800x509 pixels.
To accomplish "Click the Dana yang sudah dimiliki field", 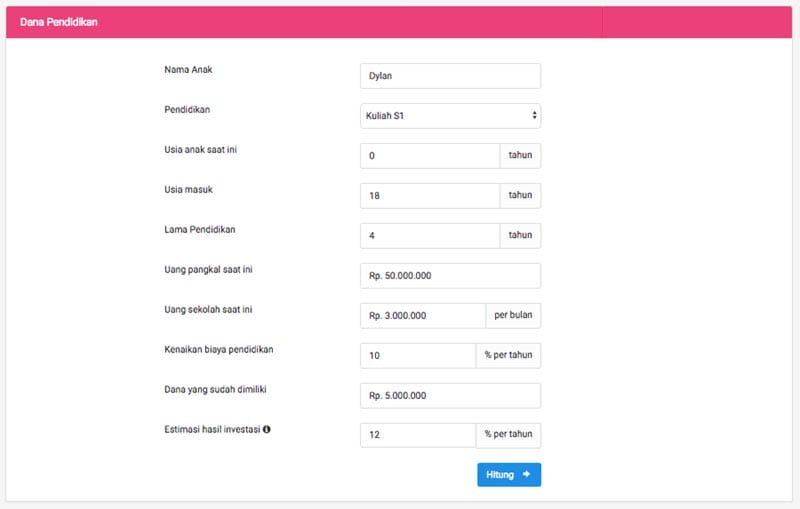I will click(450, 396).
